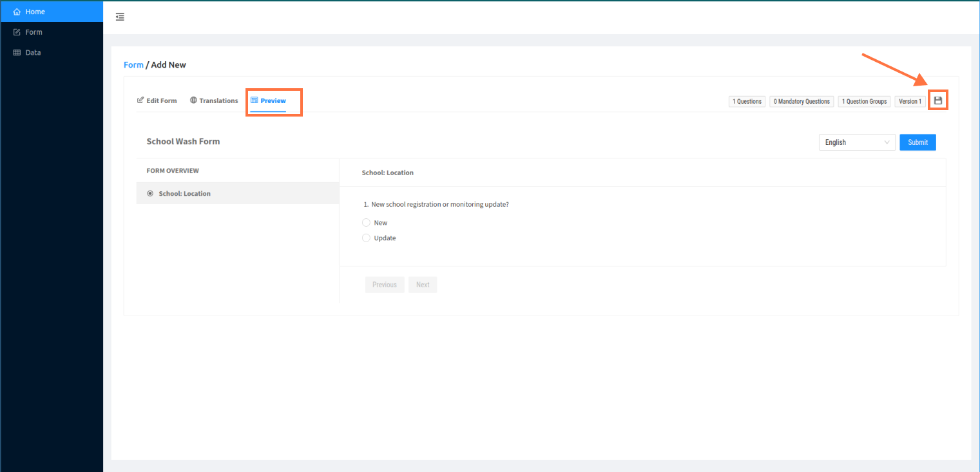Select the New radio option
Viewport: 980px width, 472px height.
(x=366, y=223)
